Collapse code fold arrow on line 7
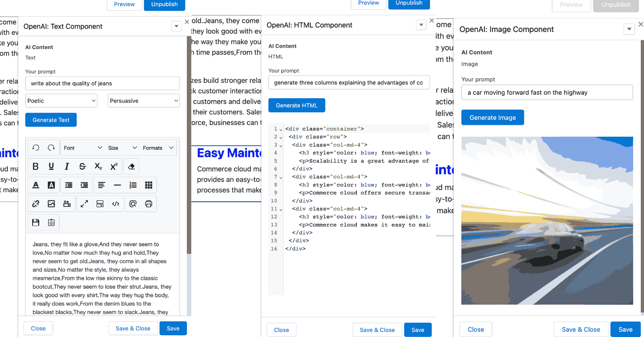The width and height of the screenshot is (644, 337). click(281, 177)
